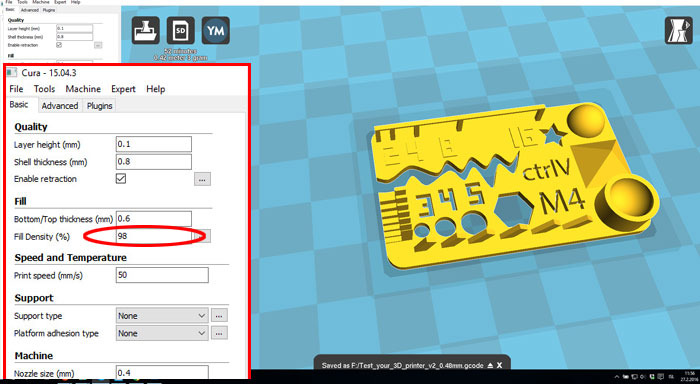This screenshot has width=700, height=384.
Task: Toggle Enable retraction checkbox in the enlarged panel
Action: click(x=121, y=179)
